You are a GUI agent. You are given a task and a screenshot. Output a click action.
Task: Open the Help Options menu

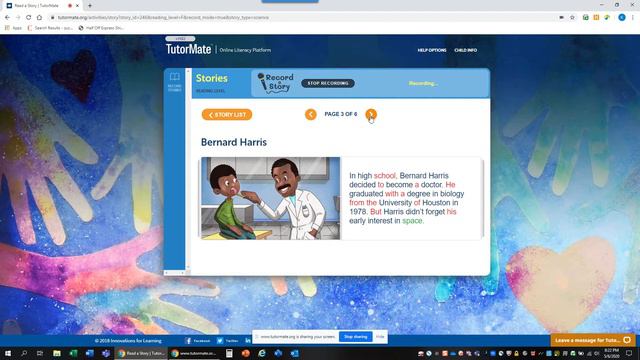pos(432,50)
